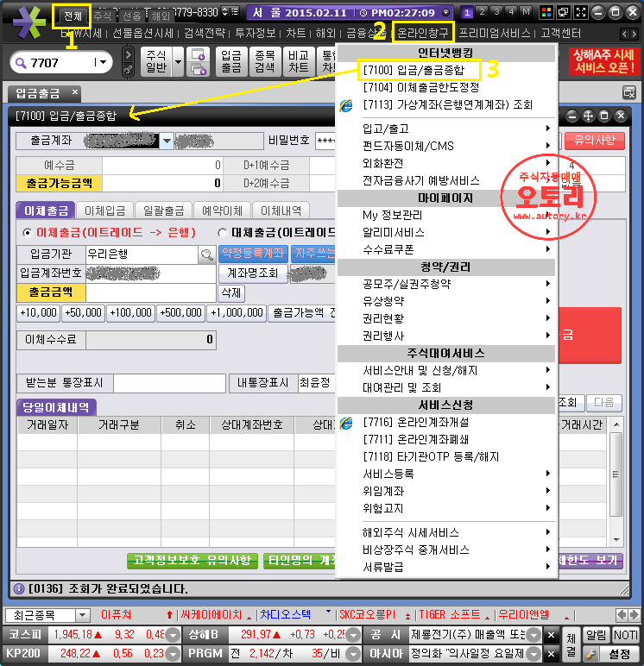644x666 pixels.
Task: Open the 알림 button at the bottom
Action: [x=596, y=636]
